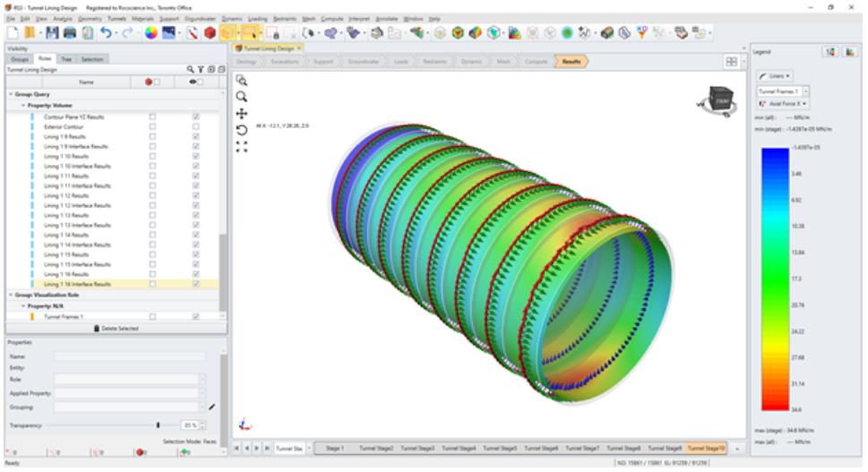Click the zoom magnifier tool in viewport
Image resolution: width=868 pixels, height=472 pixels.
[241, 96]
